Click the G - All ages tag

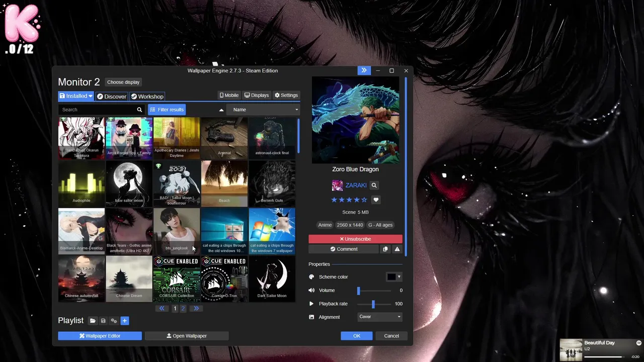coord(380,225)
